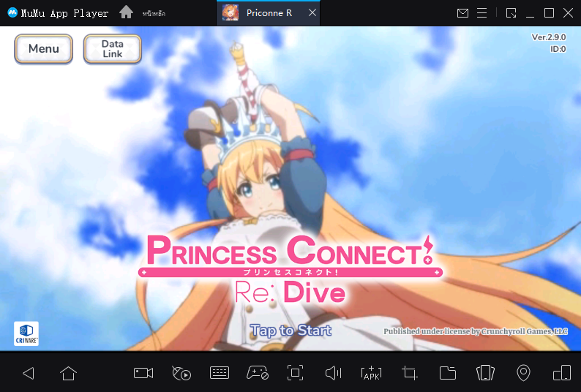
Task: Open the gamepad settings icon
Action: pyautogui.click(x=258, y=374)
